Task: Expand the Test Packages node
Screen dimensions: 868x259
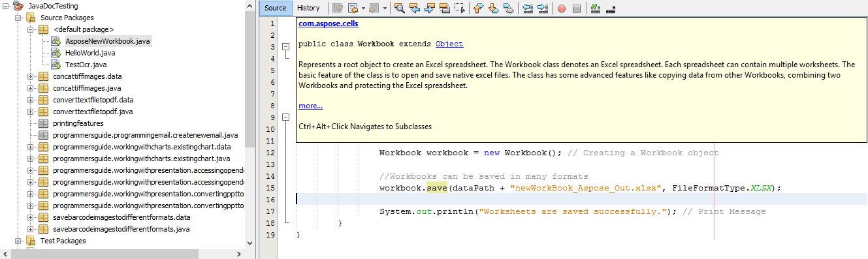Action: point(18,241)
